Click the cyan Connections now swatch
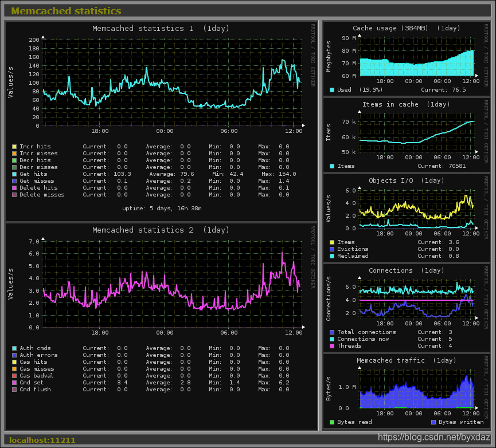 pos(332,339)
